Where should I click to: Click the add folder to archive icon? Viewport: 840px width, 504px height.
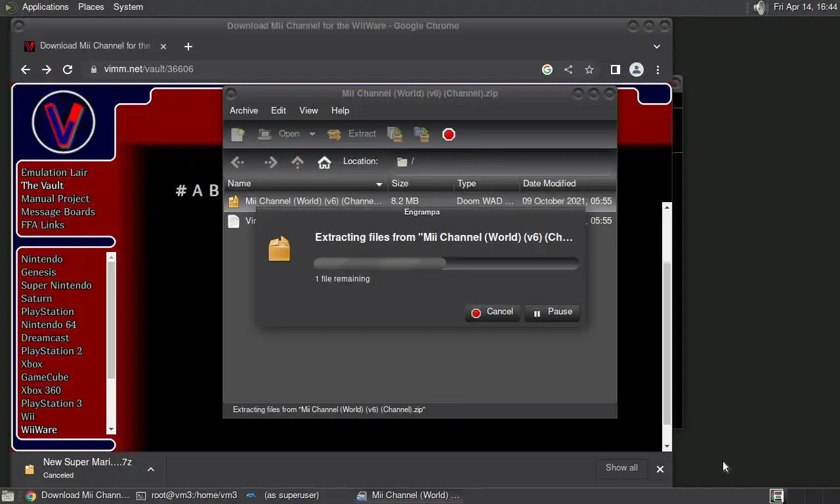(x=421, y=135)
